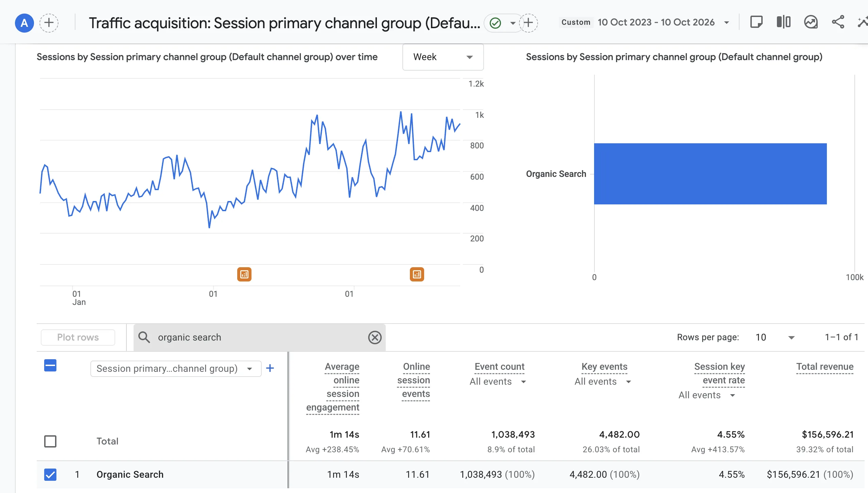Sort by Online session events column
The image size is (868, 493).
pos(414,380)
